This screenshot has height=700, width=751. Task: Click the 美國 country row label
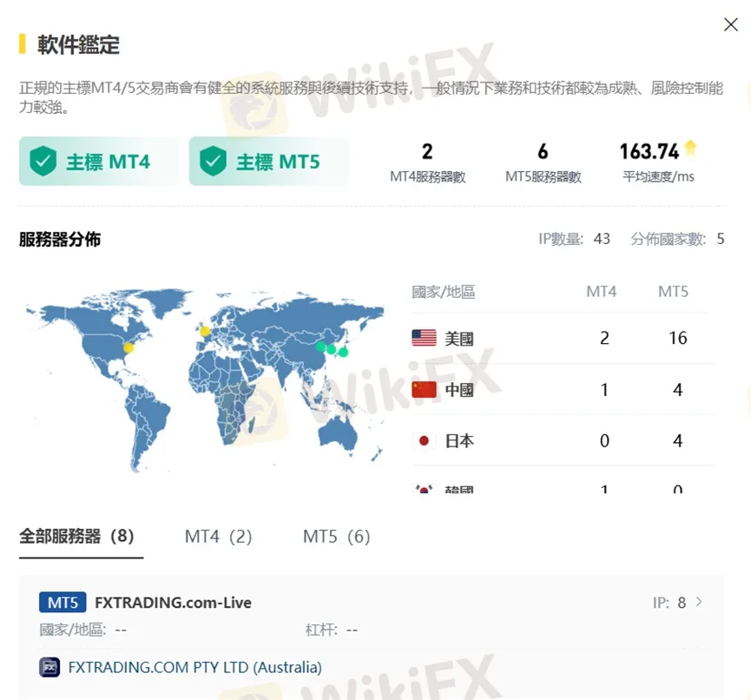[458, 339]
